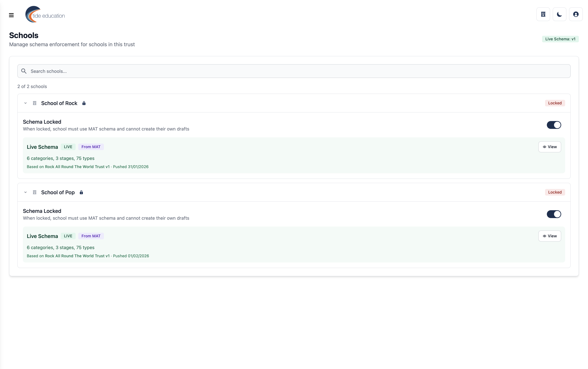Viewport: 588px width, 369px height.
Task: Open the hamburger navigation menu
Action: pyautogui.click(x=11, y=15)
